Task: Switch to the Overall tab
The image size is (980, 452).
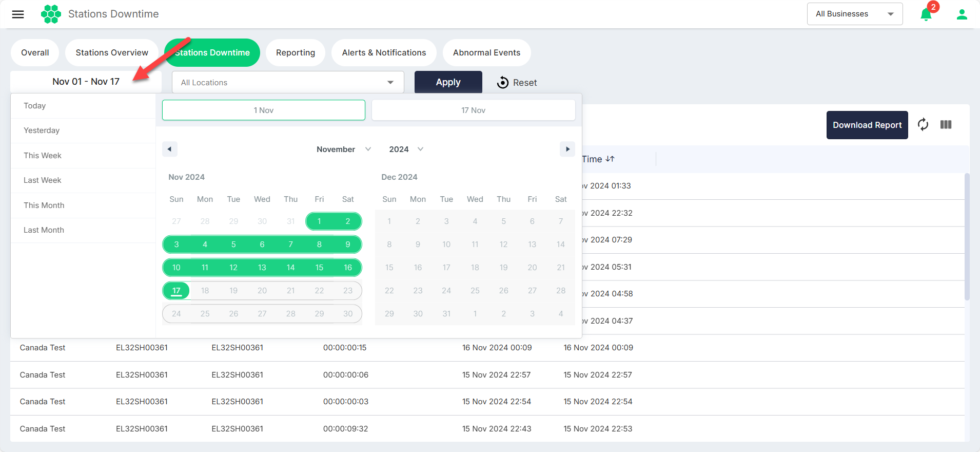Action: [35, 52]
